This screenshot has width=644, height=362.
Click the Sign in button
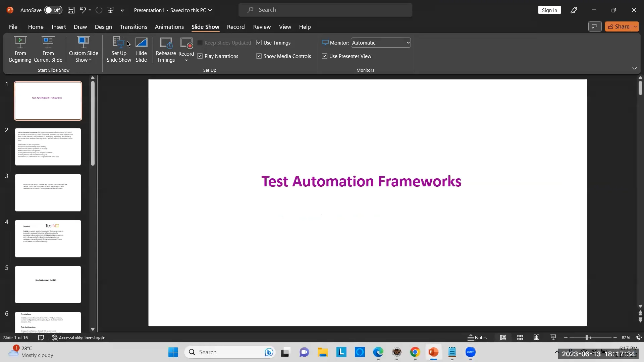[549, 10]
